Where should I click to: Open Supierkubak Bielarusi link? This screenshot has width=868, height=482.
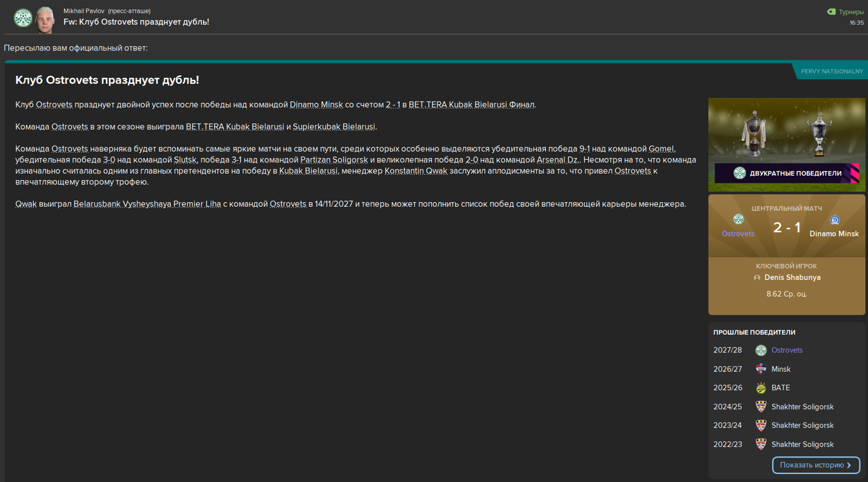334,126
